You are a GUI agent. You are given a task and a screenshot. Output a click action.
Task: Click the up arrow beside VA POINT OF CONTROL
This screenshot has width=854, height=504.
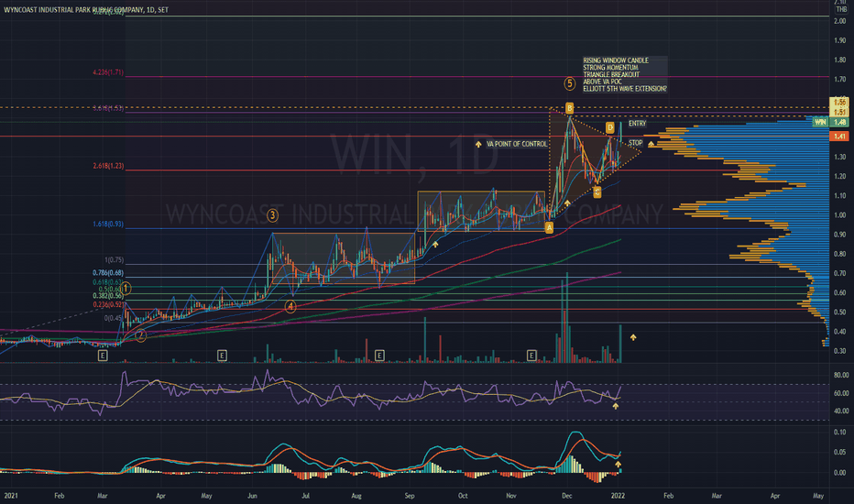click(x=478, y=145)
